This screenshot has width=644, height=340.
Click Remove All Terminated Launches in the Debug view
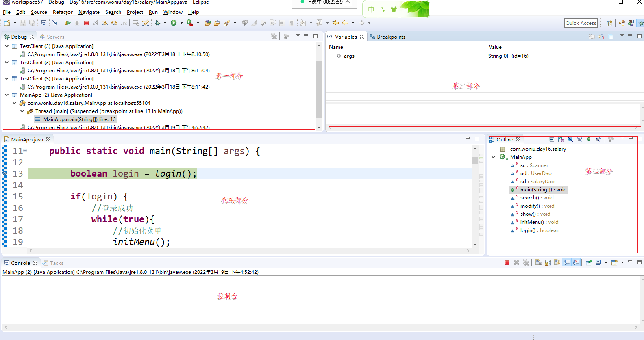coord(274,37)
